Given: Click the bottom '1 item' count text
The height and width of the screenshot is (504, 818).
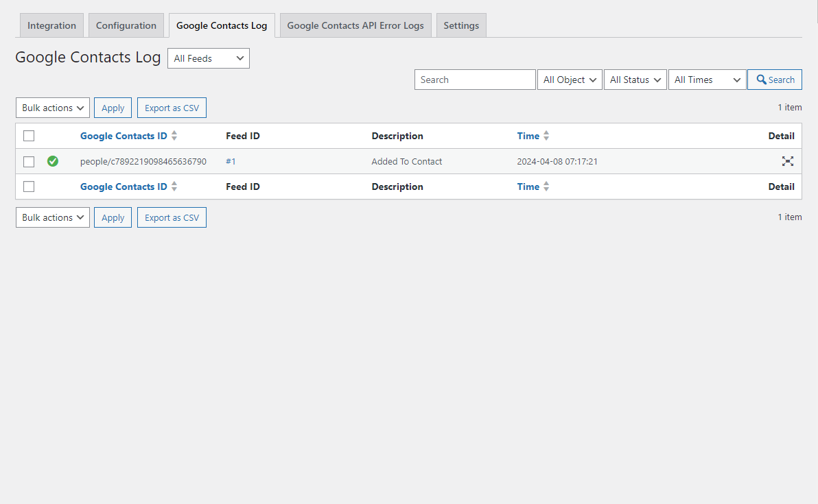Looking at the screenshot, I should pos(790,217).
